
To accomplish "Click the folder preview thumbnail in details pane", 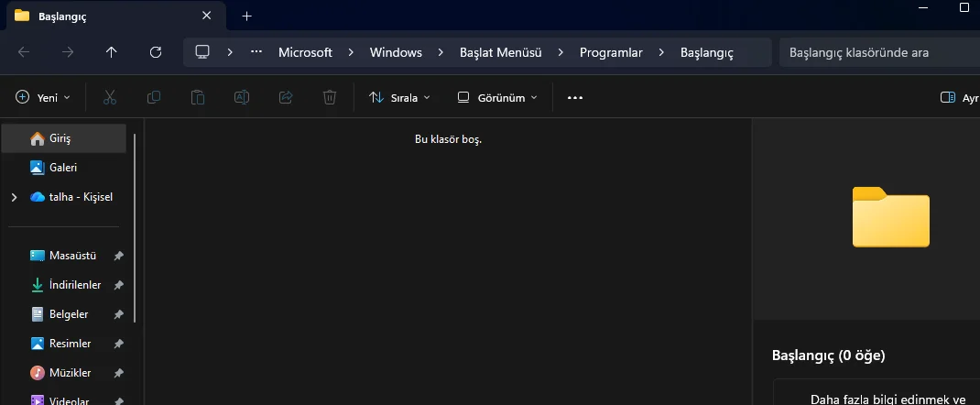I will coord(890,217).
